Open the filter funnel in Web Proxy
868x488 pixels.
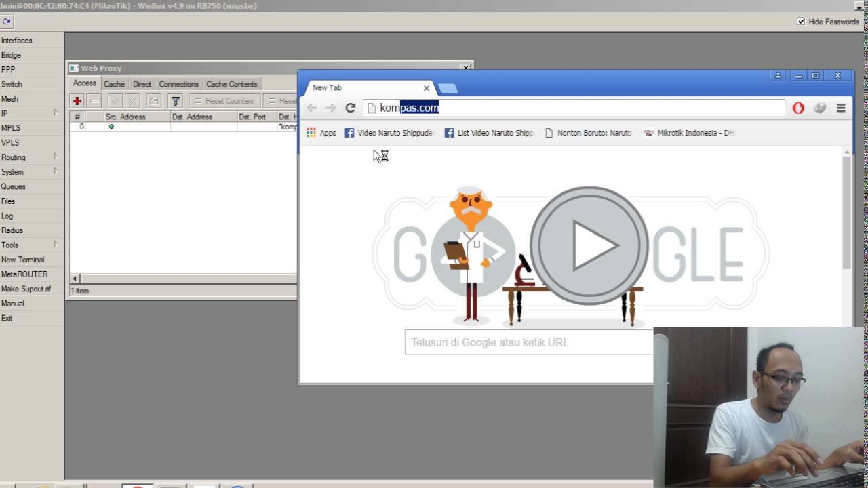[176, 101]
